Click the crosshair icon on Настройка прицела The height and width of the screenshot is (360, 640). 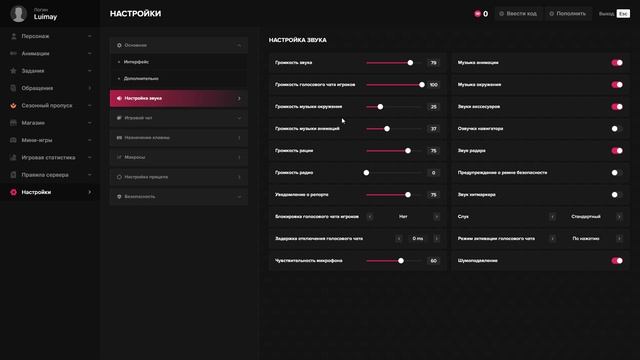(119, 177)
